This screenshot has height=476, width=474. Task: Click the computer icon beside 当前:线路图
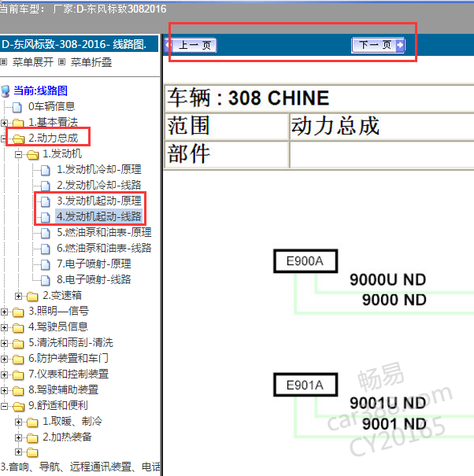click(x=6, y=91)
